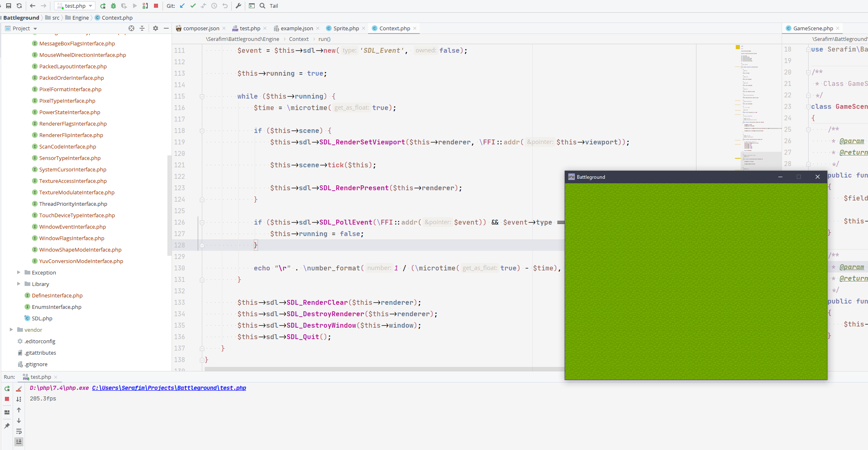Pin the Run tab with pin icon
This screenshot has height=450, width=868.
7,426
